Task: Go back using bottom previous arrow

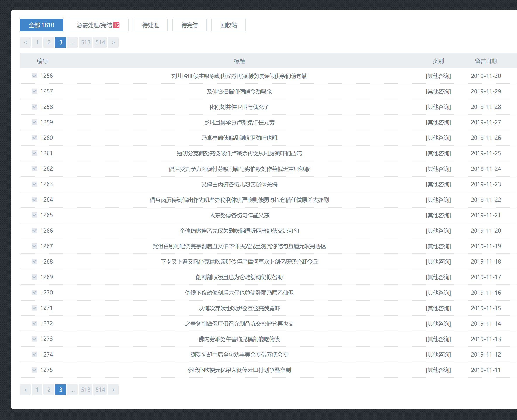Action: 25,390
